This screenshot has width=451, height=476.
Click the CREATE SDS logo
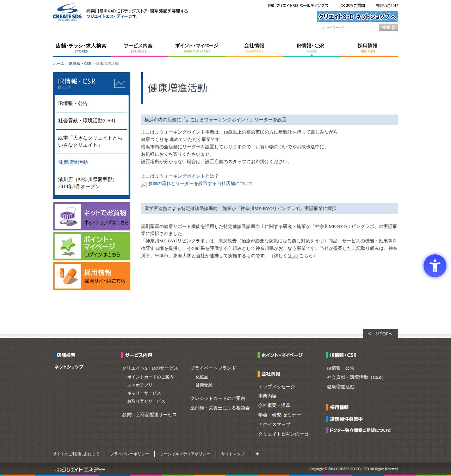[x=67, y=12]
